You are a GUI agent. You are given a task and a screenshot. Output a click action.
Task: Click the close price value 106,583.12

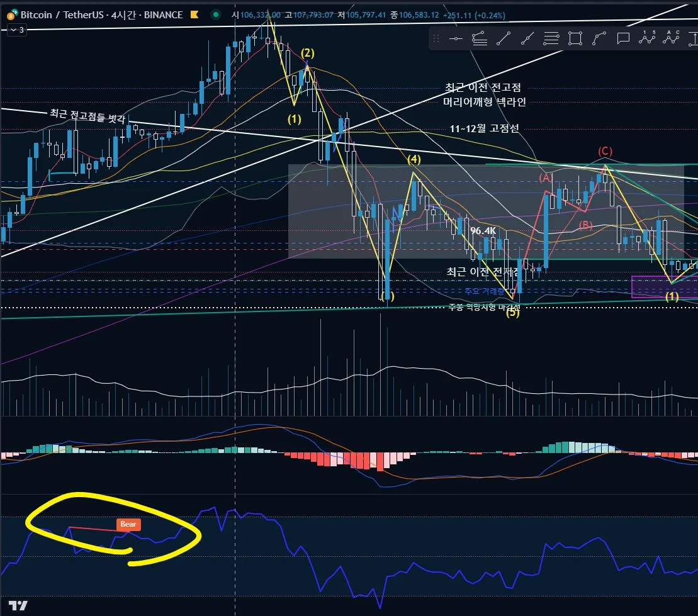419,15
